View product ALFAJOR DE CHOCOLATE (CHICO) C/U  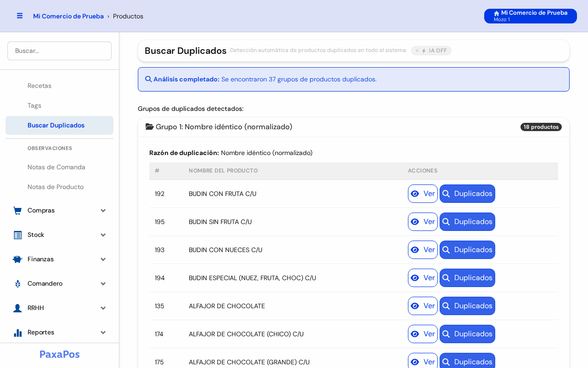423,334
